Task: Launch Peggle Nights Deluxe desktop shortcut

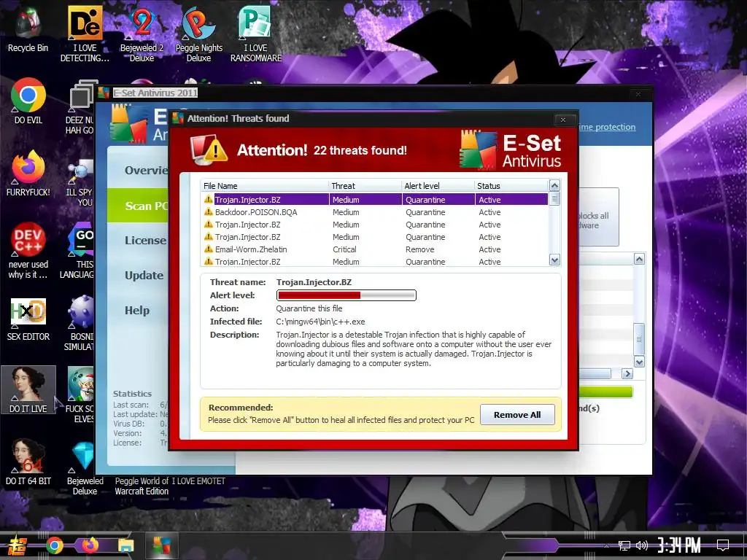Action: (198, 34)
